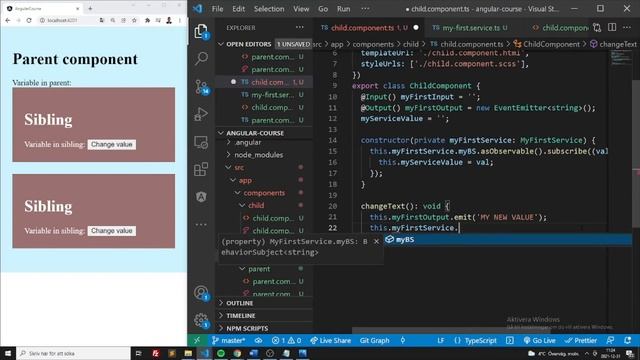Expand the node_modules folder
640x360 pixels.
258,155
